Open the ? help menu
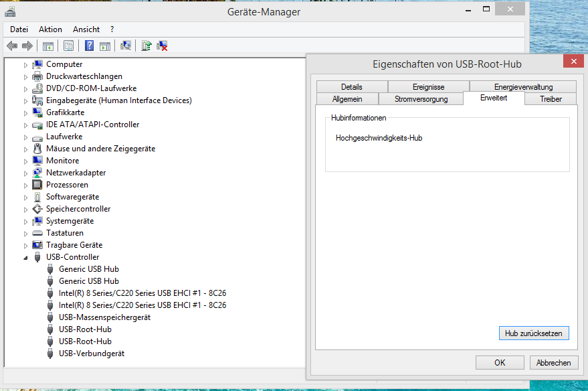Image resolution: width=588 pixels, height=391 pixels. (112, 29)
